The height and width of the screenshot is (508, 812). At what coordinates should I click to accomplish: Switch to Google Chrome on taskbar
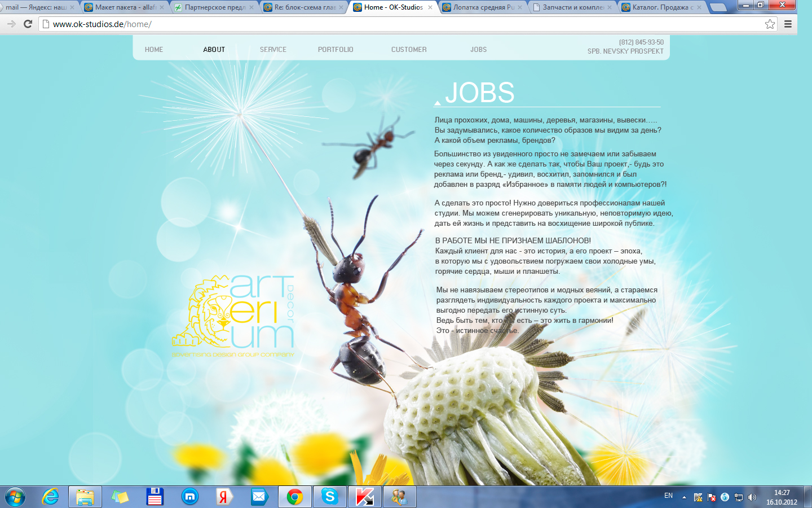[294, 497]
